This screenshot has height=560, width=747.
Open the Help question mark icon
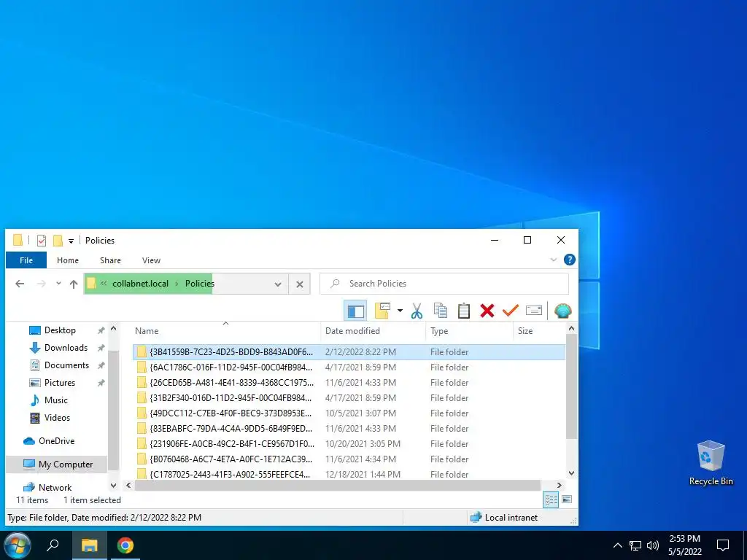pyautogui.click(x=569, y=260)
